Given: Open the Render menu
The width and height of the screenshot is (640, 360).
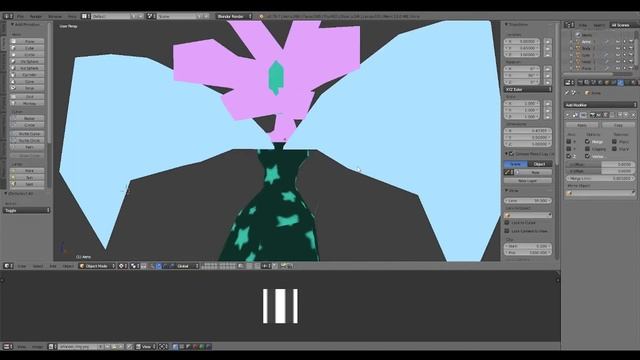Looking at the screenshot, I should (x=36, y=16).
